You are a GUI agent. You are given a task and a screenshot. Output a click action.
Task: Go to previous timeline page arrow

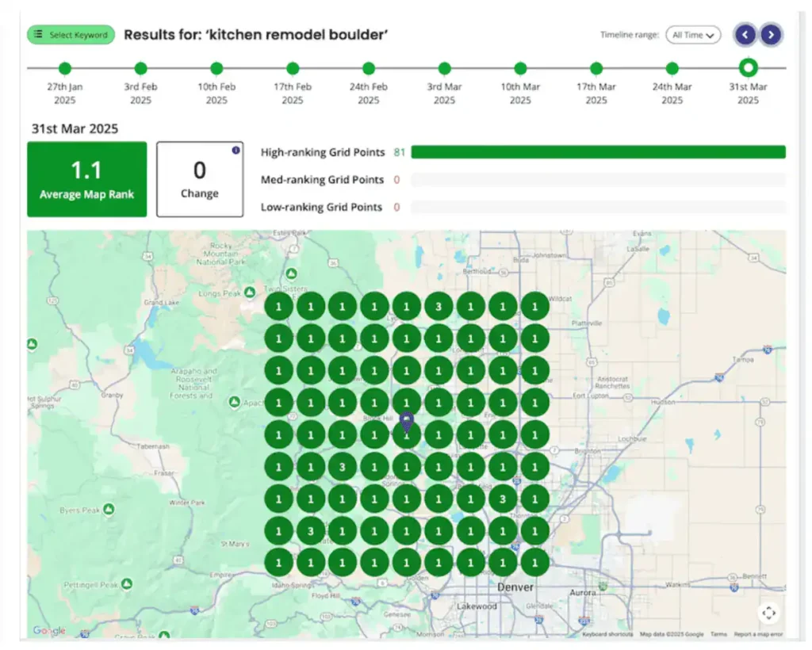coord(745,35)
